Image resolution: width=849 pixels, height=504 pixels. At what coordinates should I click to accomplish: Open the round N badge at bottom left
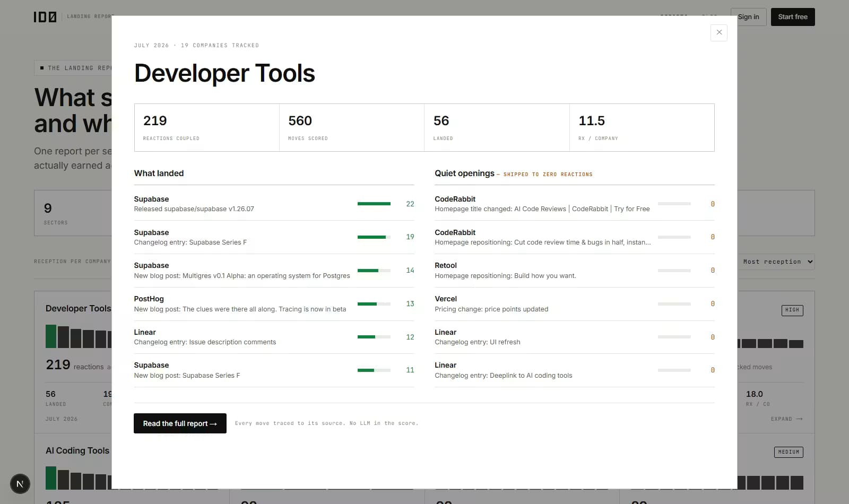point(20,484)
